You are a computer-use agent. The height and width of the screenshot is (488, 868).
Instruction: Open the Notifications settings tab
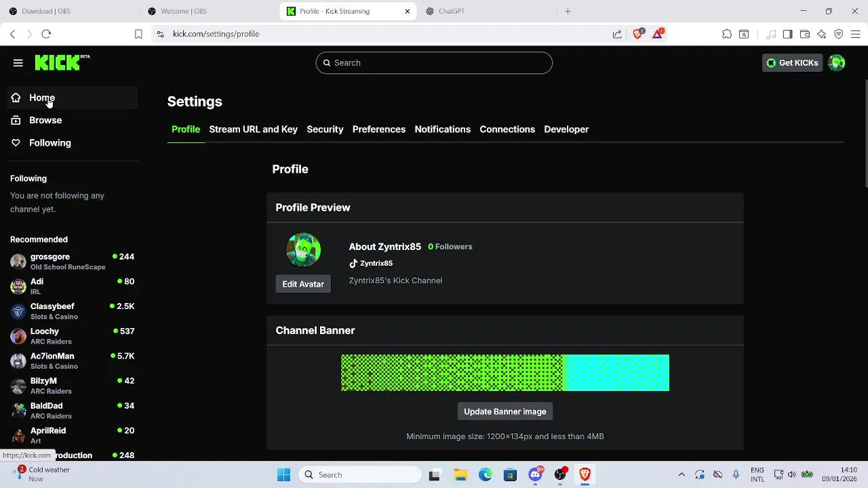pyautogui.click(x=442, y=129)
